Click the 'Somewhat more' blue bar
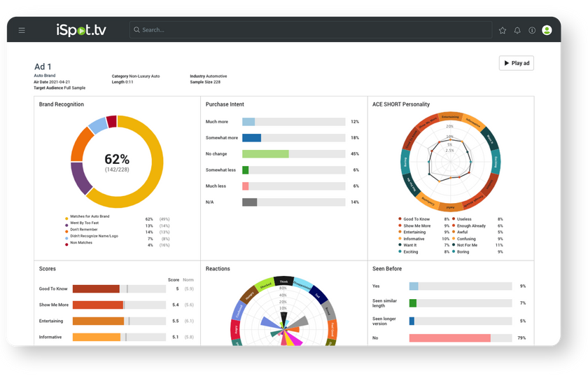588x388 pixels. (x=251, y=138)
